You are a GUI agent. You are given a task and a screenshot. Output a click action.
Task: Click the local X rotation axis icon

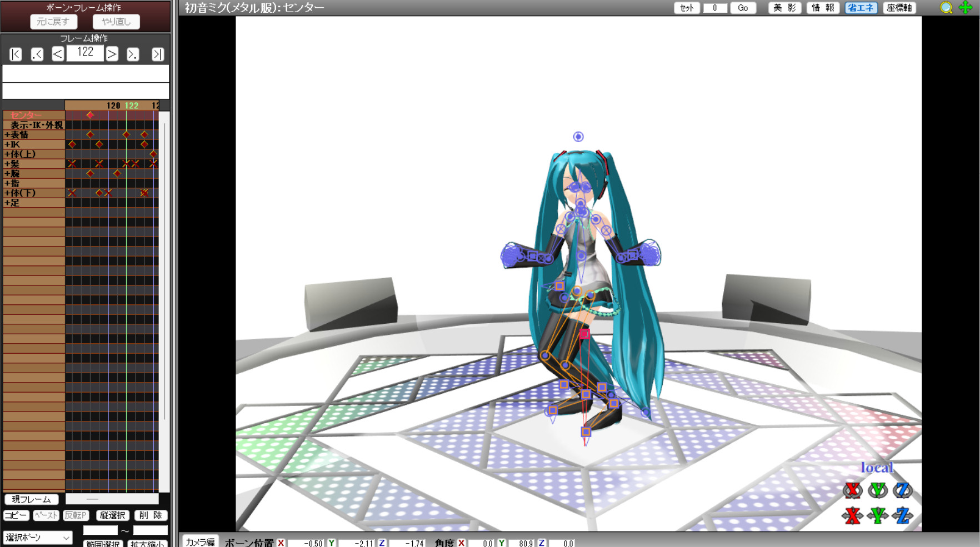tap(852, 490)
